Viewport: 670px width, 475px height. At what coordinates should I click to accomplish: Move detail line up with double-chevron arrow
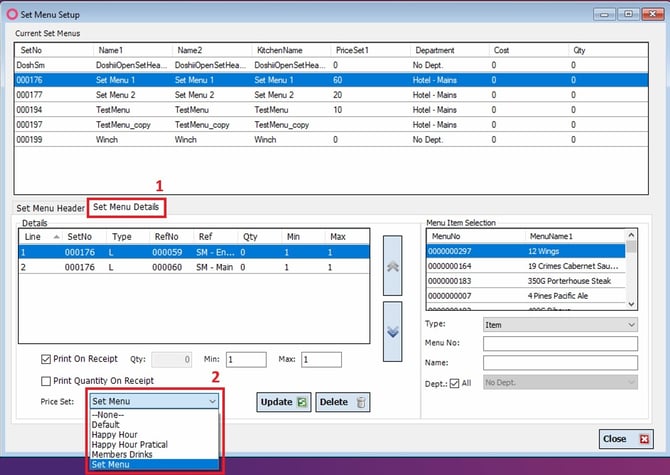[392, 265]
